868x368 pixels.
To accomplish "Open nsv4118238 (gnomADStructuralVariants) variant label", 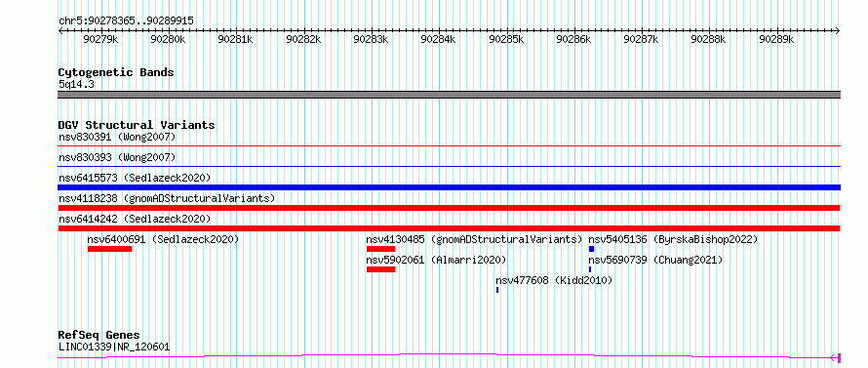I will pyautogui.click(x=167, y=198).
